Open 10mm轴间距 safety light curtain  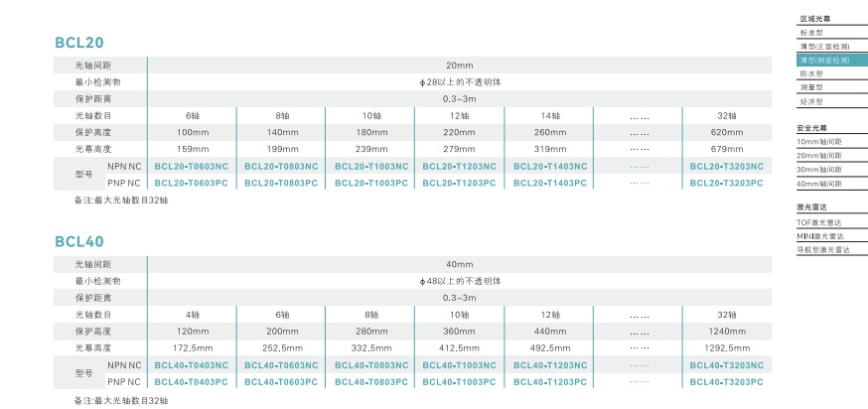point(820,142)
